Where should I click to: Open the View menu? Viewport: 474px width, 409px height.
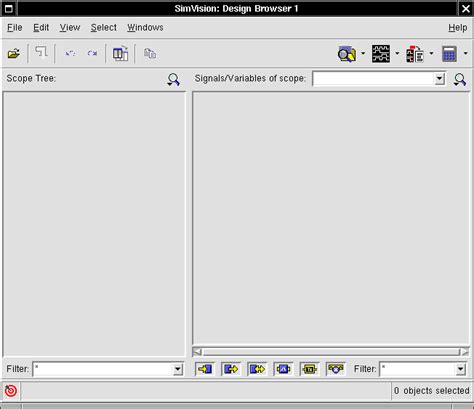[70, 28]
